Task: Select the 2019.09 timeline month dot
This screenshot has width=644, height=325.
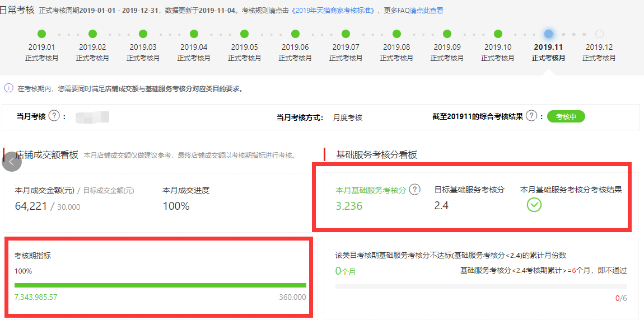Action: pos(447,34)
